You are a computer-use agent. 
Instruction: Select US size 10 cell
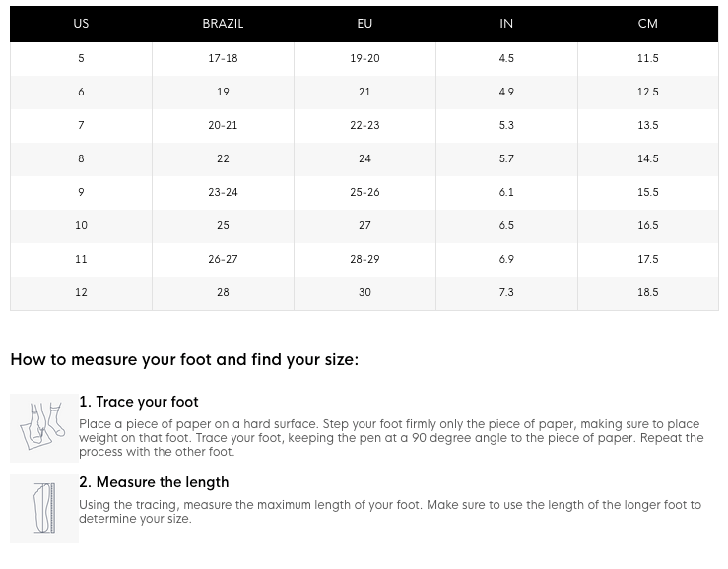[81, 225]
